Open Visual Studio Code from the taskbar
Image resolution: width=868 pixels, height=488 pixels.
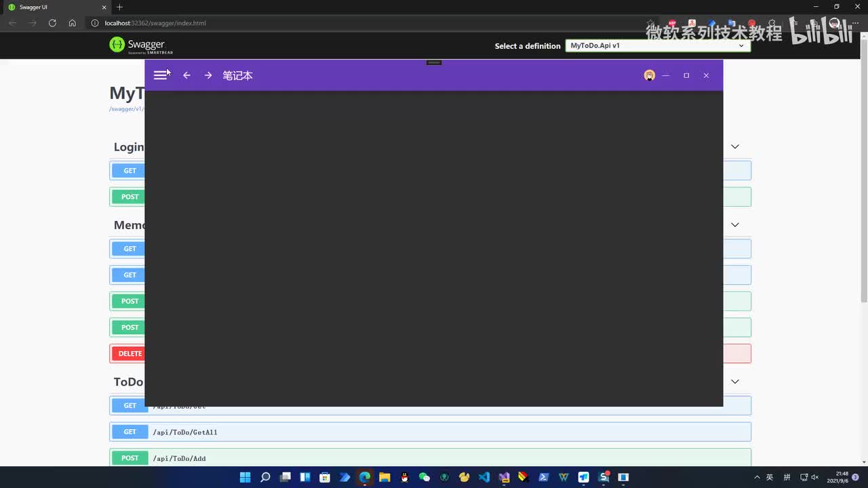[x=484, y=477]
